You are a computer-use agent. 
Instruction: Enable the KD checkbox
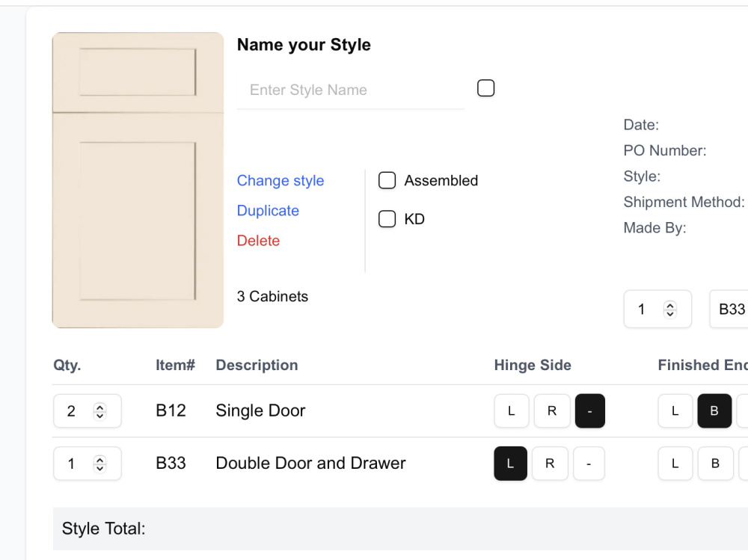point(387,219)
